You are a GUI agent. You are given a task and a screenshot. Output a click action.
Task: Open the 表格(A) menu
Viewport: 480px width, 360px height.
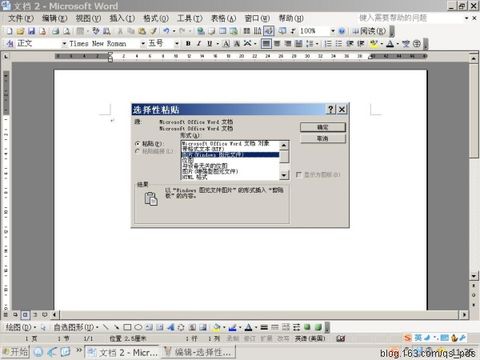click(223, 18)
